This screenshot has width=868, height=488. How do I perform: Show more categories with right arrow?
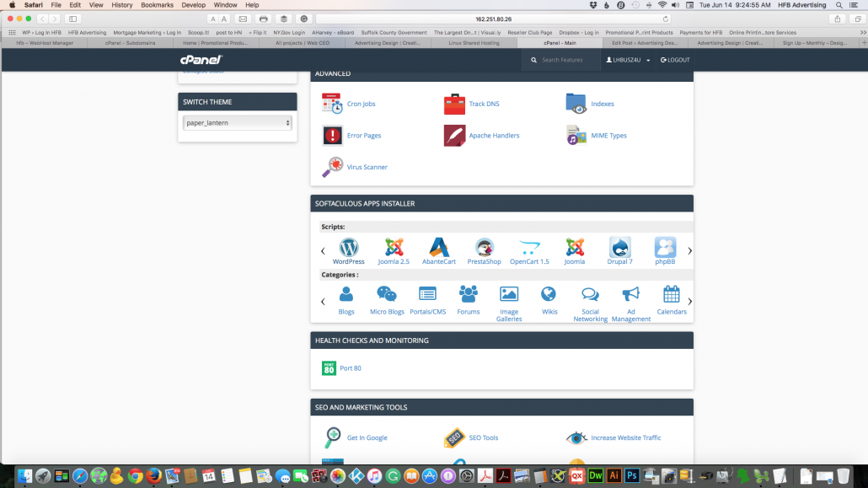(x=689, y=302)
